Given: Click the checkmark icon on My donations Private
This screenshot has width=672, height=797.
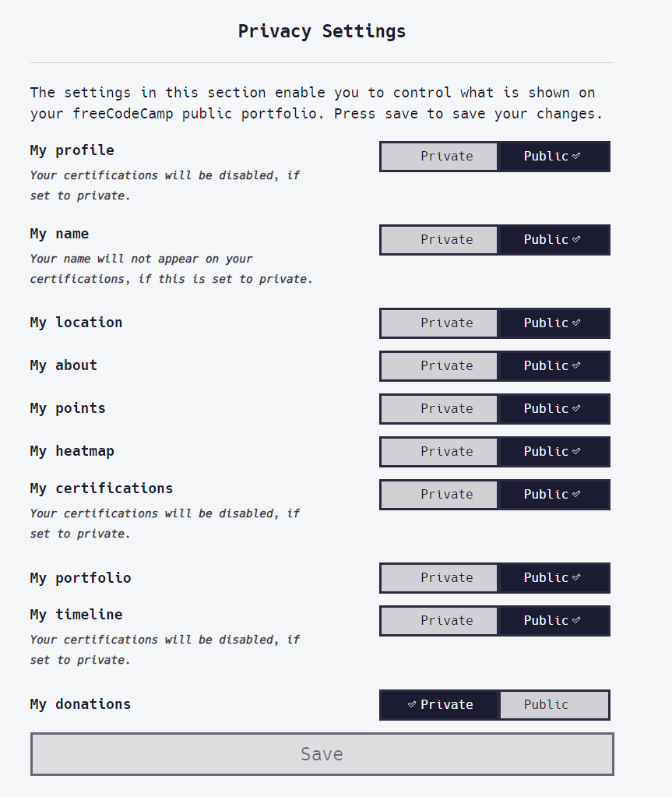Looking at the screenshot, I should [x=413, y=704].
